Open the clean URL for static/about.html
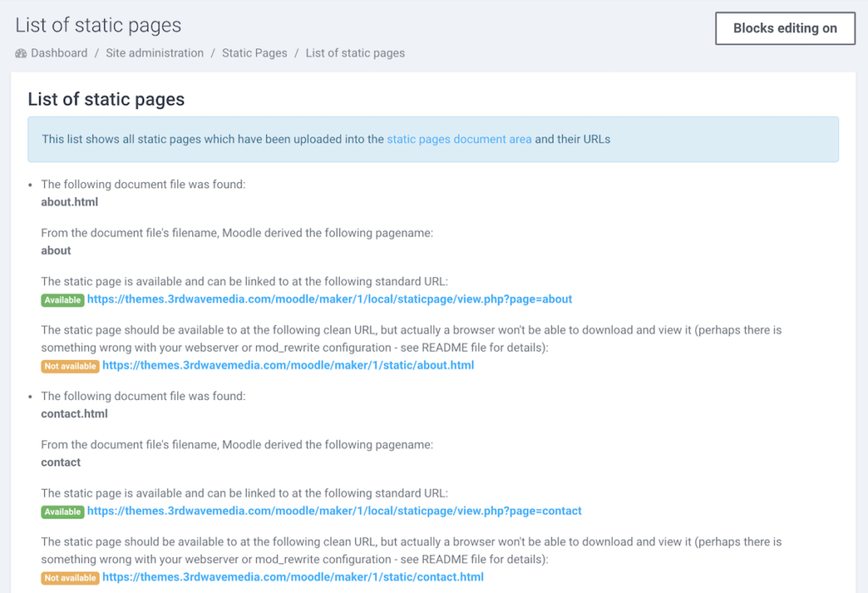This screenshot has height=593, width=868. coord(287,365)
